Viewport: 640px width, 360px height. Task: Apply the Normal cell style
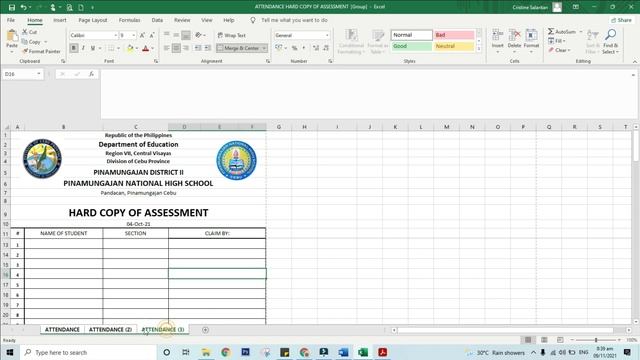[x=411, y=35]
